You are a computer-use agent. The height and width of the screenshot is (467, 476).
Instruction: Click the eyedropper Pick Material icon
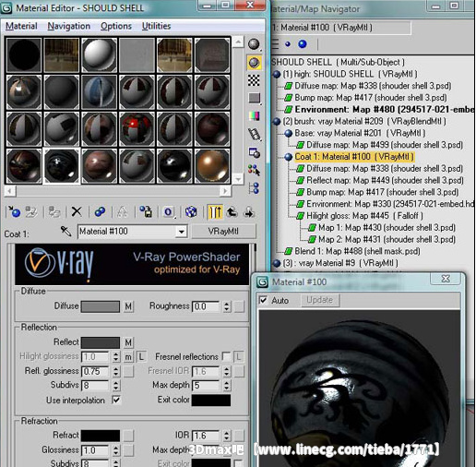pos(65,231)
